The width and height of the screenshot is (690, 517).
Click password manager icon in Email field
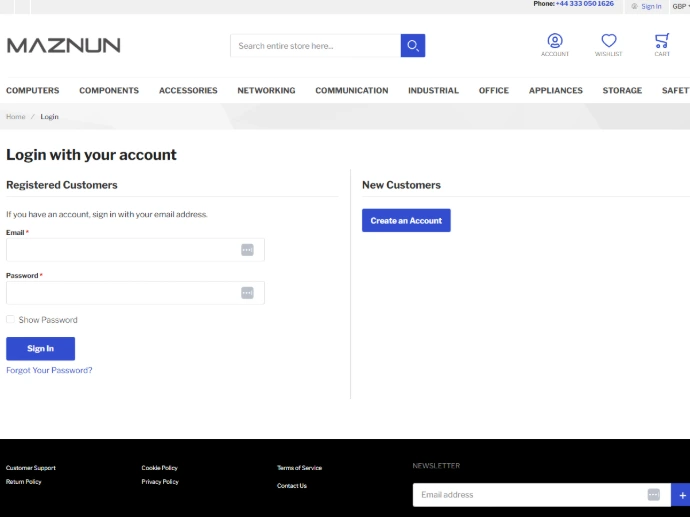pos(247,250)
